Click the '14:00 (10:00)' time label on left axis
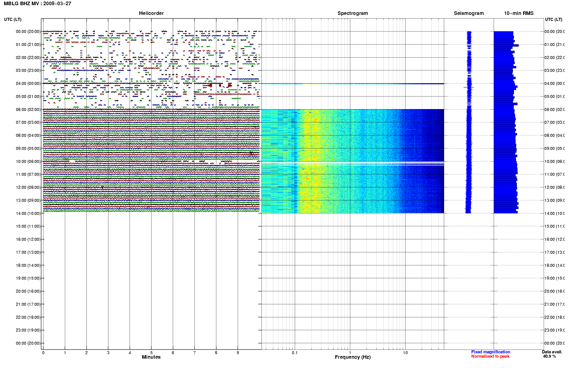Viewport: 588px width, 368px height. point(28,213)
